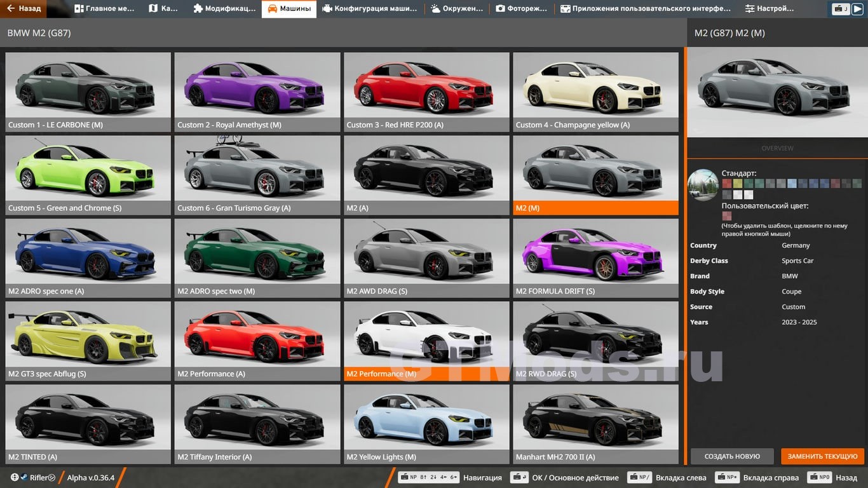Screen dimensions: 868x488
Task: Open the Настройки sliders tab
Action: click(x=770, y=9)
